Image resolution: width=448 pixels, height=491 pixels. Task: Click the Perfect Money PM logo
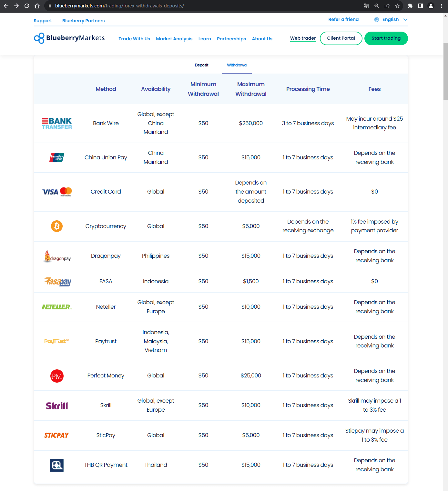[x=57, y=376]
